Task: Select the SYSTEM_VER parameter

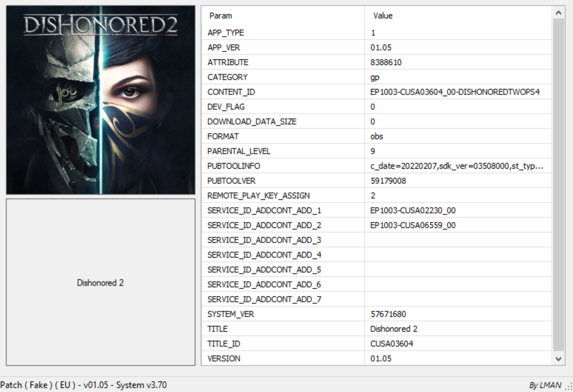Action: coord(230,314)
